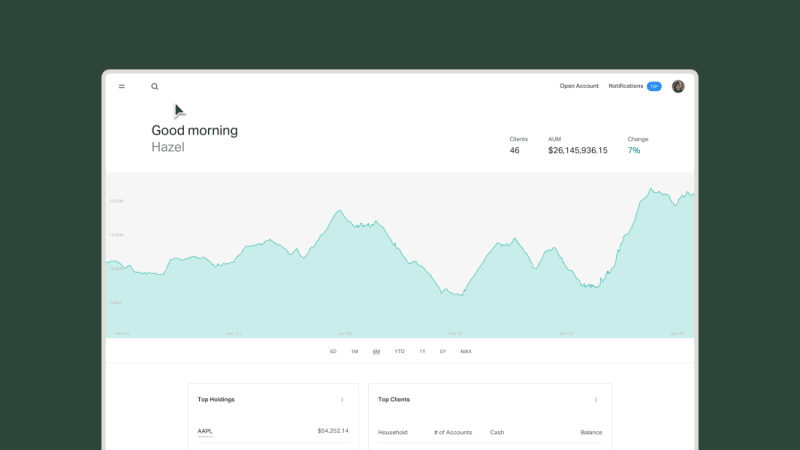Click the Top Holdings card title

(216, 399)
